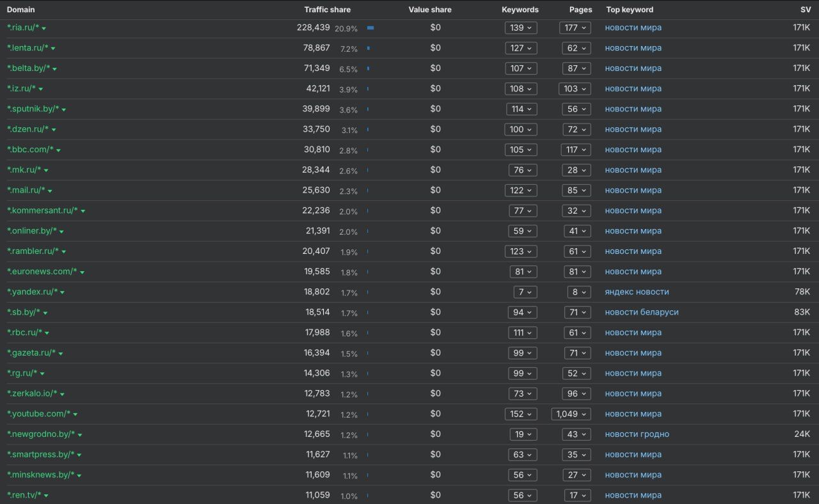Click the caret beside *.bbc.com/* domain
819x504 pixels.
tap(58, 150)
